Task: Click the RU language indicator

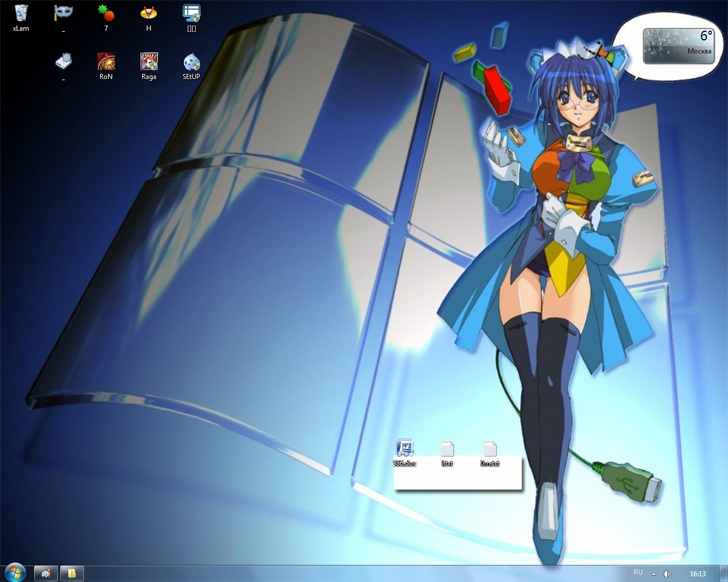Action: click(x=638, y=572)
